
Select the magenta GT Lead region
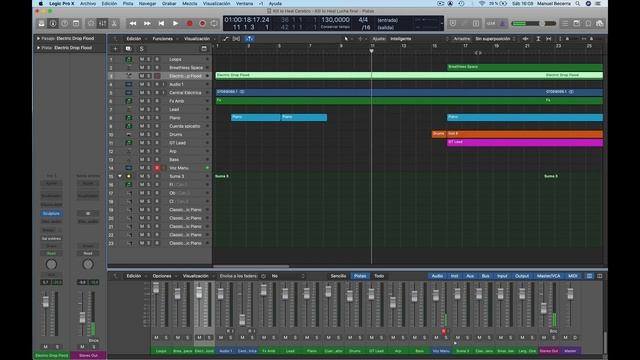525,142
